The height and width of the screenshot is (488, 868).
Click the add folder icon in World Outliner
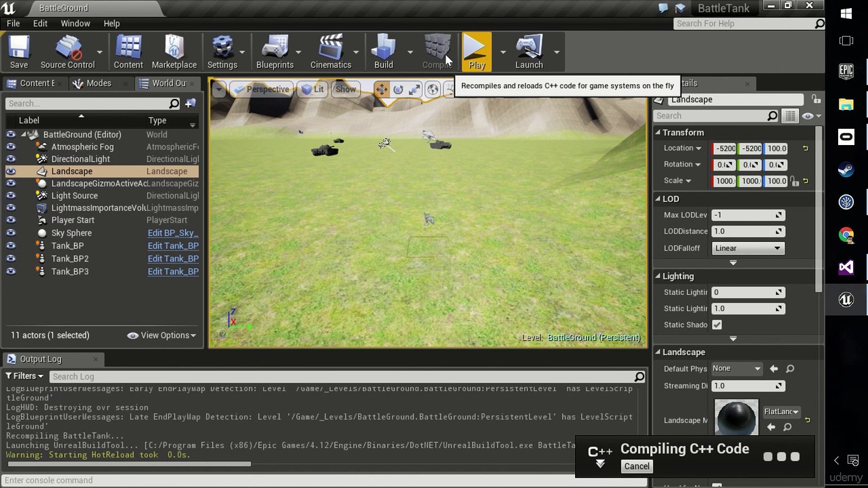pos(191,104)
